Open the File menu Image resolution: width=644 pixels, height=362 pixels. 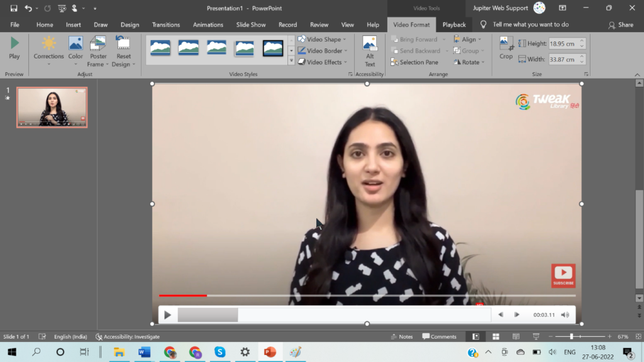15,25
